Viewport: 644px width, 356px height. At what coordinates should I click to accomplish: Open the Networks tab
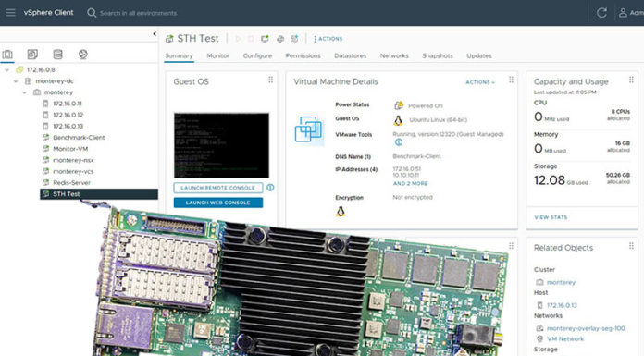(x=394, y=55)
